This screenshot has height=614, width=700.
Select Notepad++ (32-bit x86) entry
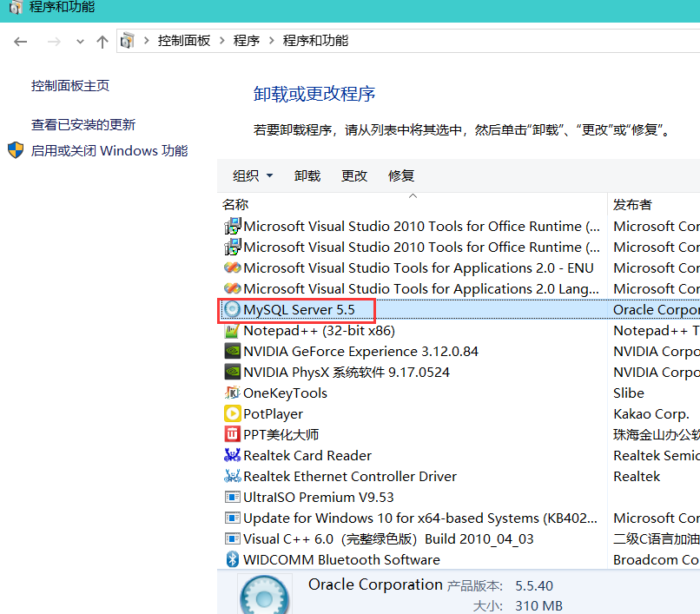coord(320,330)
